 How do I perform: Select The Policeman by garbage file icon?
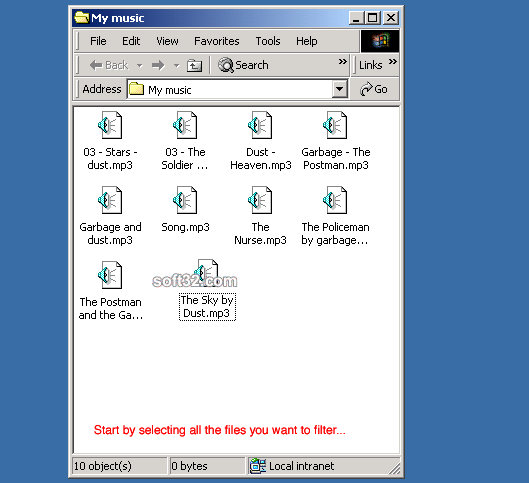coord(335,200)
